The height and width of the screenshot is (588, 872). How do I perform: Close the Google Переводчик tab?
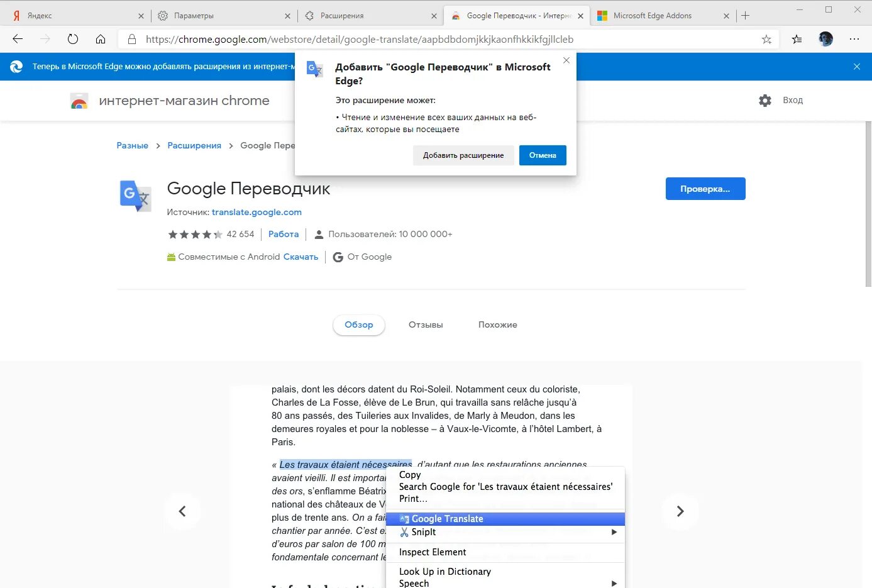pyautogui.click(x=580, y=16)
